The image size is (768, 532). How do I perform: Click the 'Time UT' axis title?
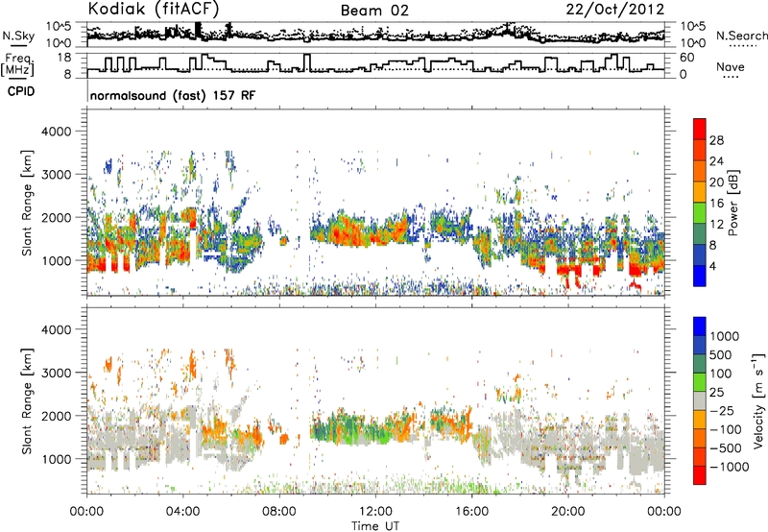[375, 526]
